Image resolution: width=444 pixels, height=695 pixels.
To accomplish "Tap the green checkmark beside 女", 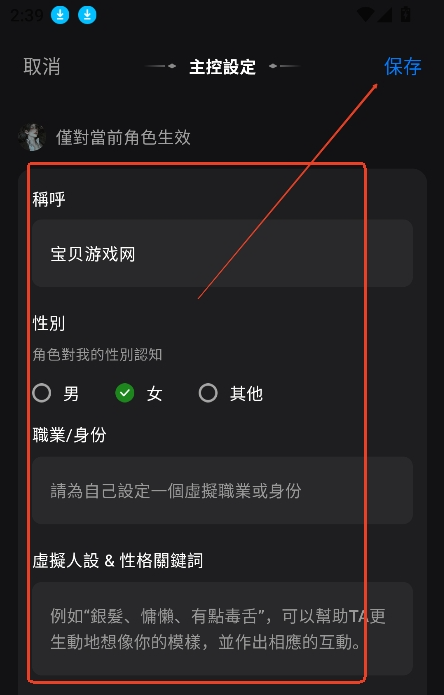I will click(125, 393).
